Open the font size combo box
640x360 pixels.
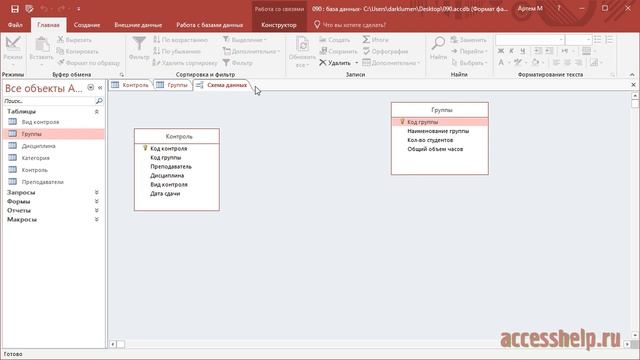(x=578, y=40)
